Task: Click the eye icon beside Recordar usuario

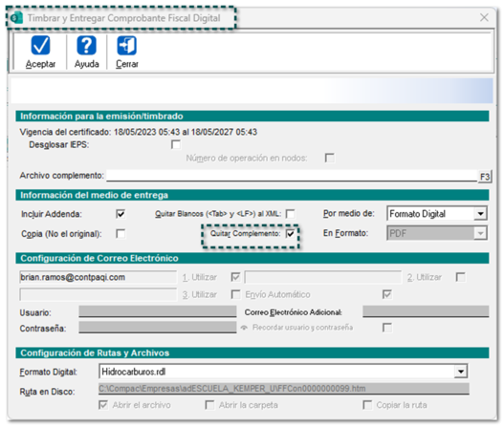Action: point(245,328)
